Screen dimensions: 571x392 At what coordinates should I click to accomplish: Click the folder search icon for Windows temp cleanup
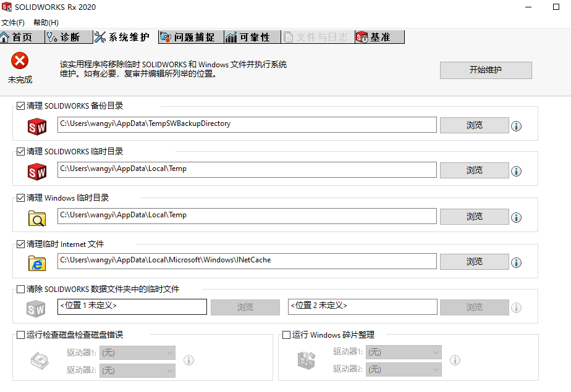click(x=36, y=217)
